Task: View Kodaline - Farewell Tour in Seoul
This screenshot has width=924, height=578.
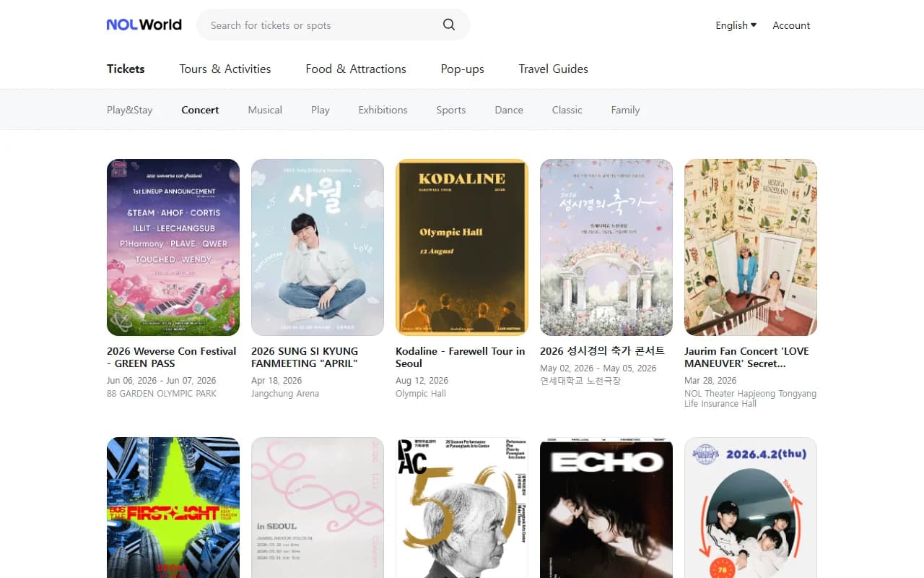Action: [x=461, y=247]
